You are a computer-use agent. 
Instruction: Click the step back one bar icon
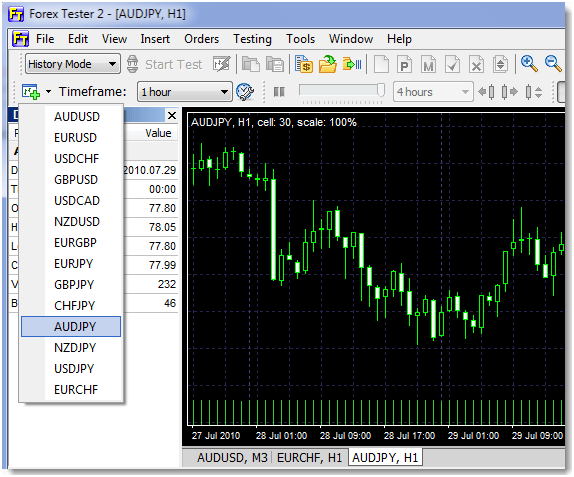pyautogui.click(x=487, y=92)
